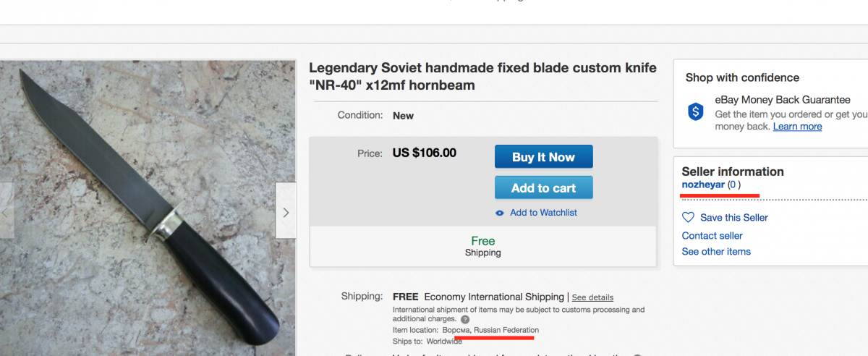Click the next image arrow on photo
This screenshot has width=868, height=356.
tap(286, 211)
